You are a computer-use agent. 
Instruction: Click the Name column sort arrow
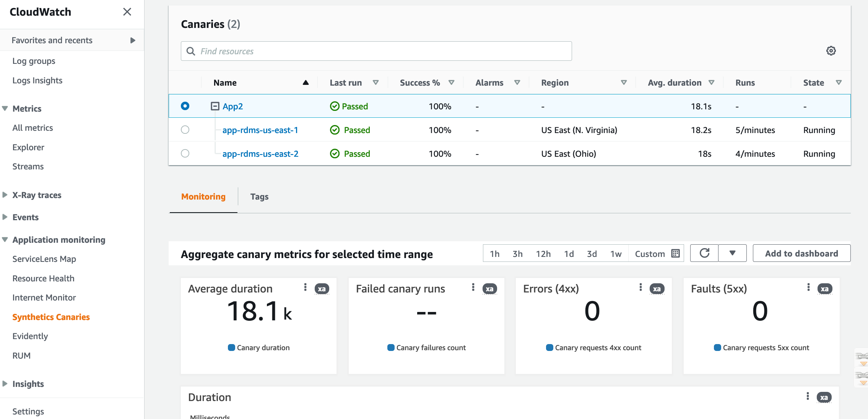click(306, 83)
